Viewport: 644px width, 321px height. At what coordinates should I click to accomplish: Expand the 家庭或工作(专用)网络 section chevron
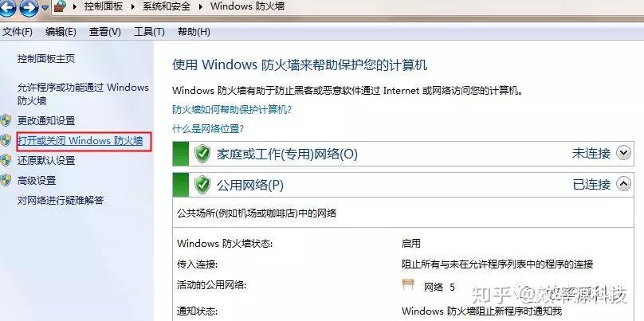pos(623,153)
